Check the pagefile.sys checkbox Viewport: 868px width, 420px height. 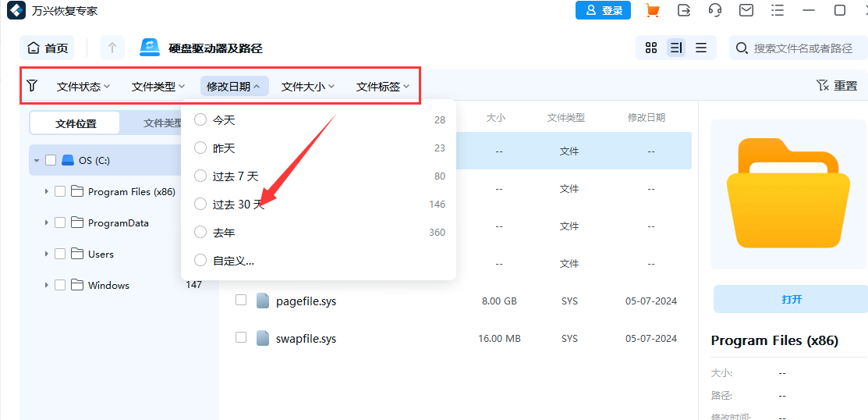click(241, 300)
